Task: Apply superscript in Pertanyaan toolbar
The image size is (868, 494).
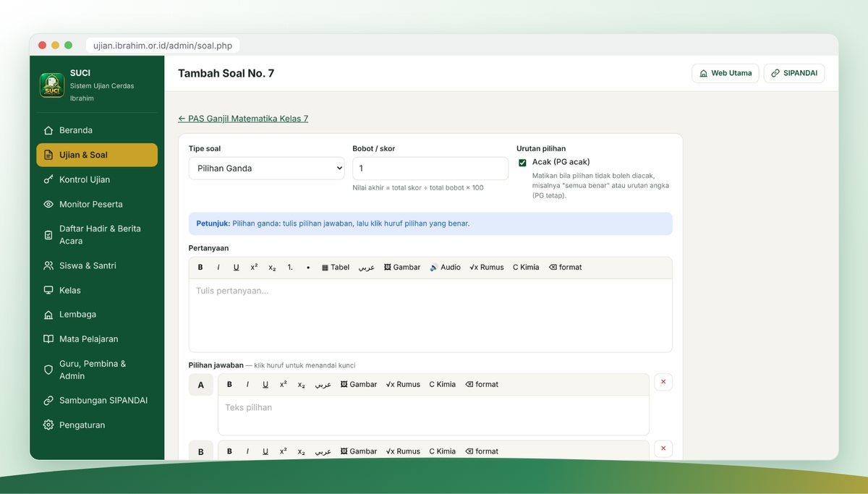Action: [254, 268]
